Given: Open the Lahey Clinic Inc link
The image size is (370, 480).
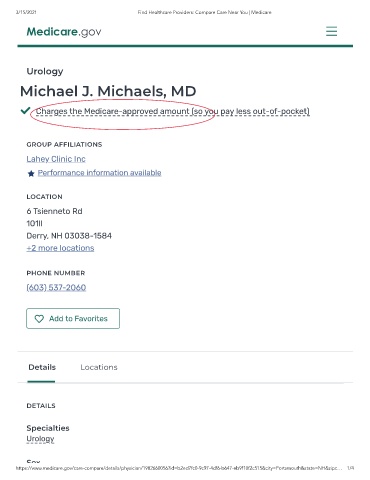Looking at the screenshot, I should click(56, 159).
